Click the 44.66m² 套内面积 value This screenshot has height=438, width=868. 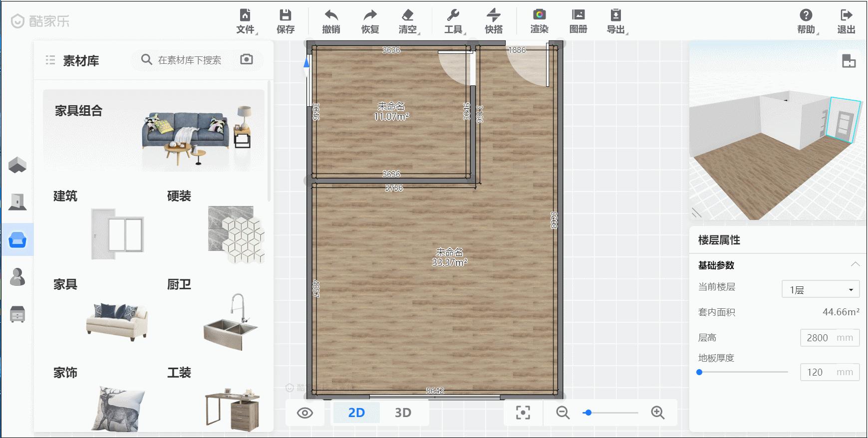(x=841, y=312)
